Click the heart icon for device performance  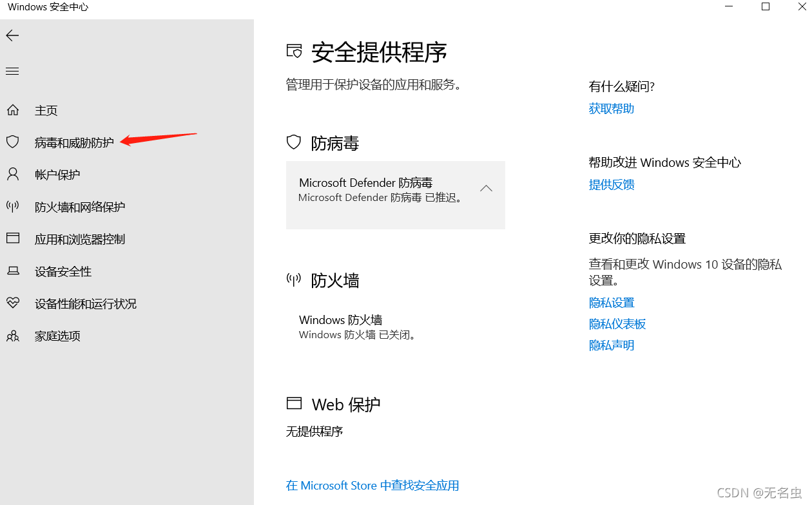pos(12,303)
